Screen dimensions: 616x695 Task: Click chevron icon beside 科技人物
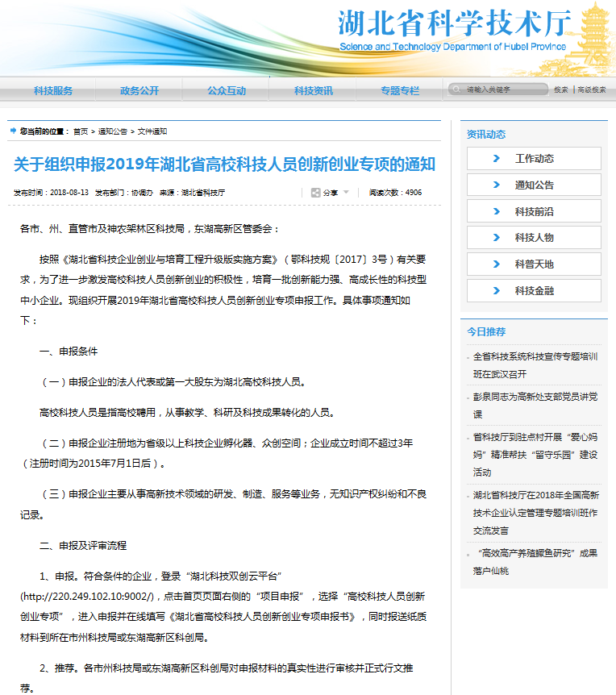[x=497, y=238]
